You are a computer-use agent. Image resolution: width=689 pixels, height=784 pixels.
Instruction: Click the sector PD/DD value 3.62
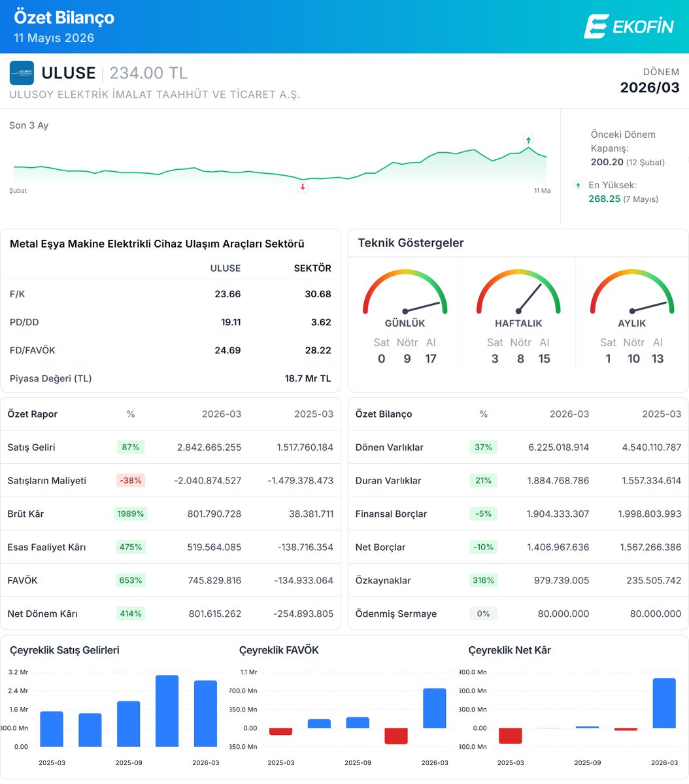point(322,322)
